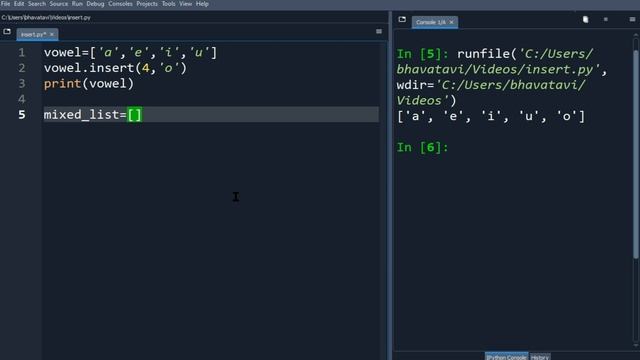Screen dimensions: 640x360
Task: Click the print(vowel) code line
Action: (x=89, y=84)
